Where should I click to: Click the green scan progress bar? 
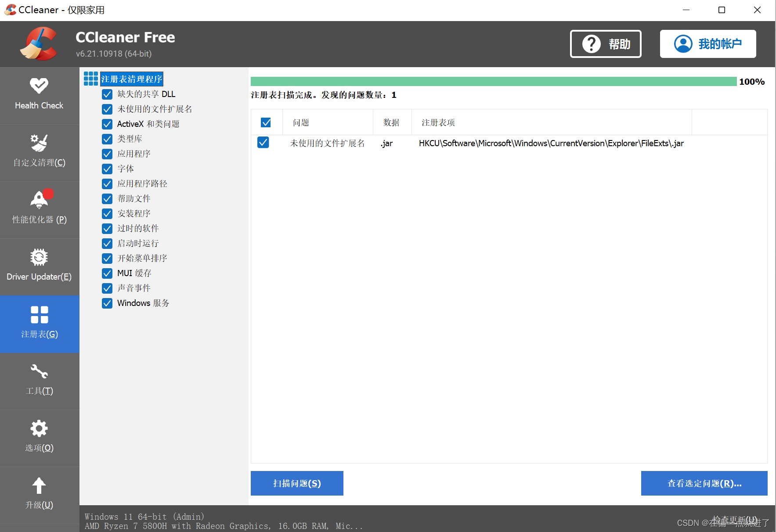(x=483, y=81)
